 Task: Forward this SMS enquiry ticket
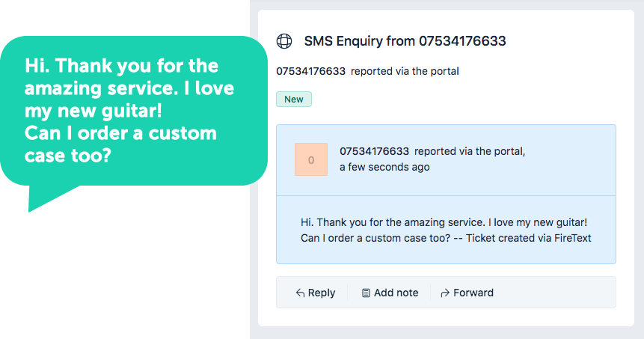click(467, 293)
